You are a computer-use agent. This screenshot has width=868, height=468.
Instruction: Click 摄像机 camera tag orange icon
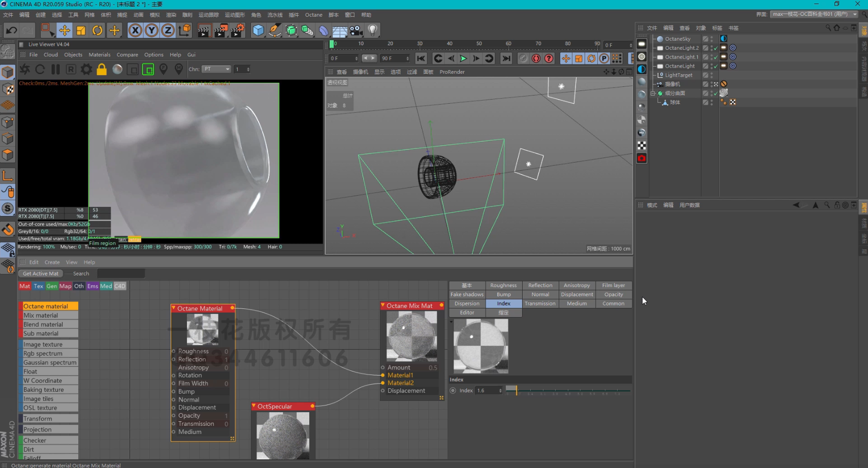click(724, 84)
